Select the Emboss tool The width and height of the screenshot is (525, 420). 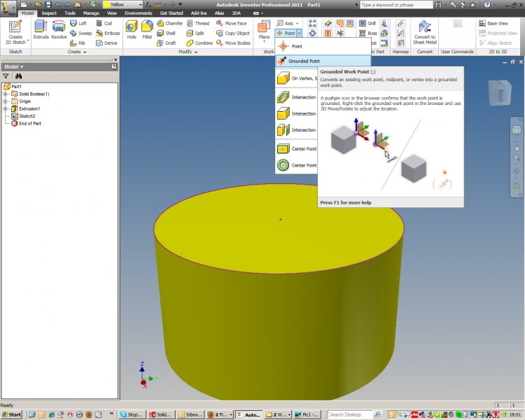[x=108, y=33]
